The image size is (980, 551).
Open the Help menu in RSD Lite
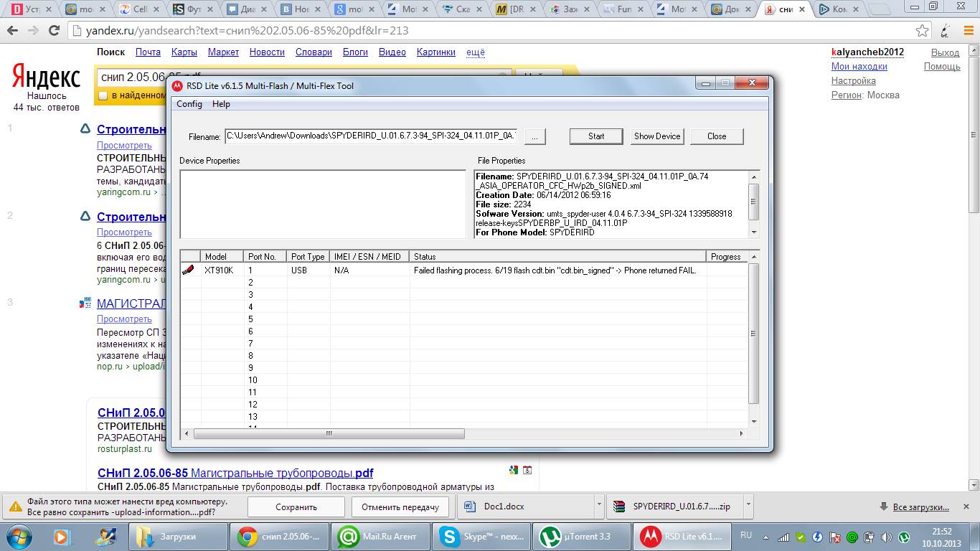[221, 104]
